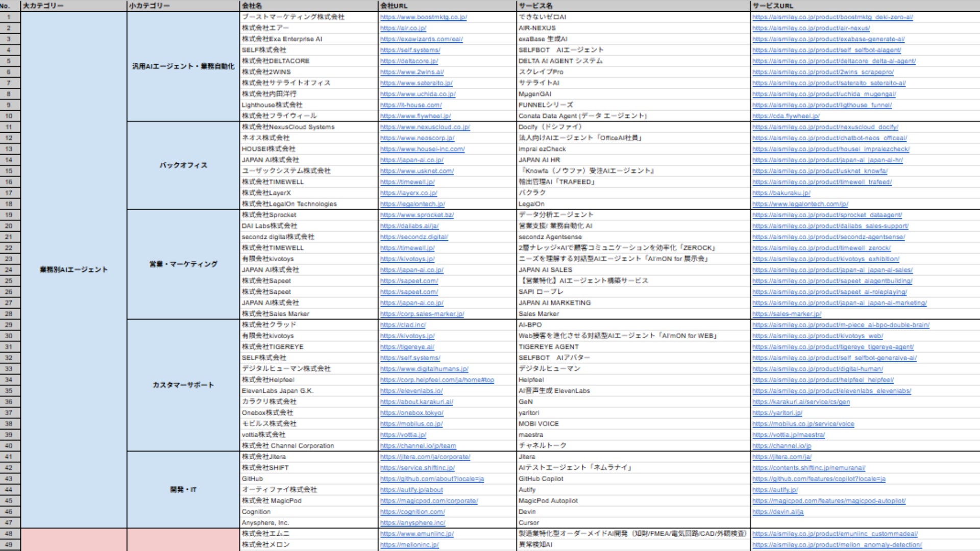This screenshot has width=980, height=551.
Task: Select the GitHub Copilot service name cell
Action: [x=633, y=479]
